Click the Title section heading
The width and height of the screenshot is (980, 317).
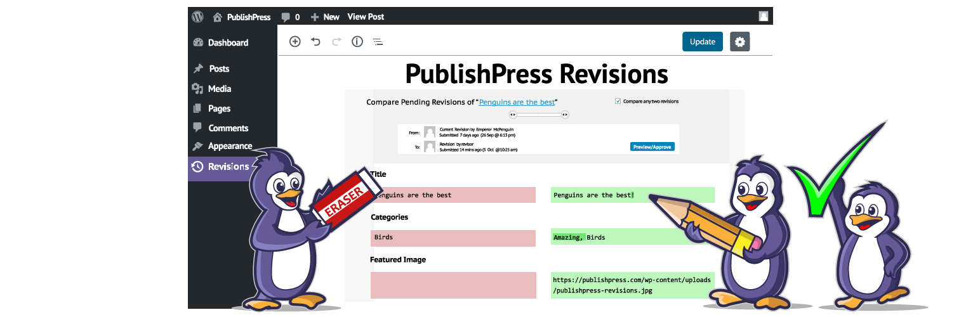pos(378,174)
